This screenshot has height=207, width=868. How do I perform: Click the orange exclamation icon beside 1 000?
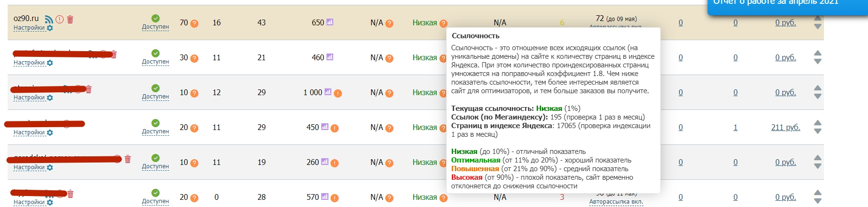(338, 93)
